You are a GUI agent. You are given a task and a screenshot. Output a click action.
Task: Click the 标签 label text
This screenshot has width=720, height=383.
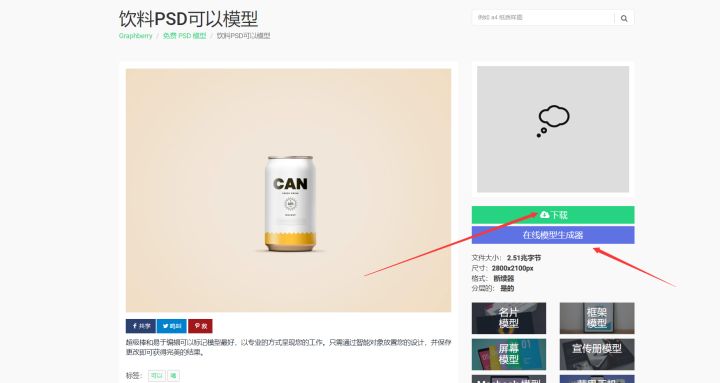[x=134, y=376]
